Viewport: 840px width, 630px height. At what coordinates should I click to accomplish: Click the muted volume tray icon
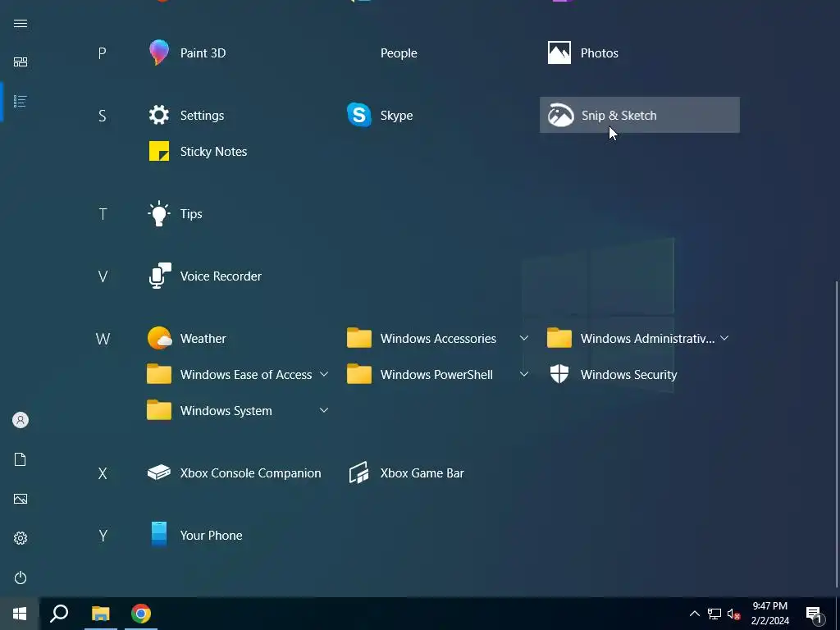[x=733, y=614]
